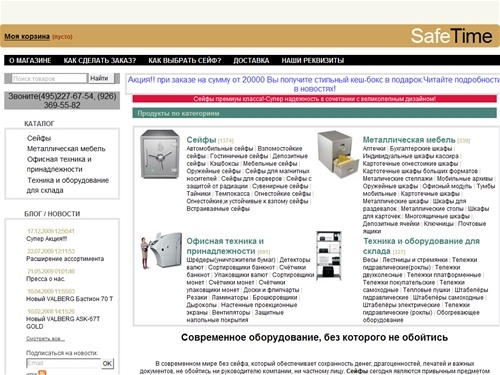Screen dimensions: 500x375
Task: Open the Сейфы category heading
Action: click(201, 140)
